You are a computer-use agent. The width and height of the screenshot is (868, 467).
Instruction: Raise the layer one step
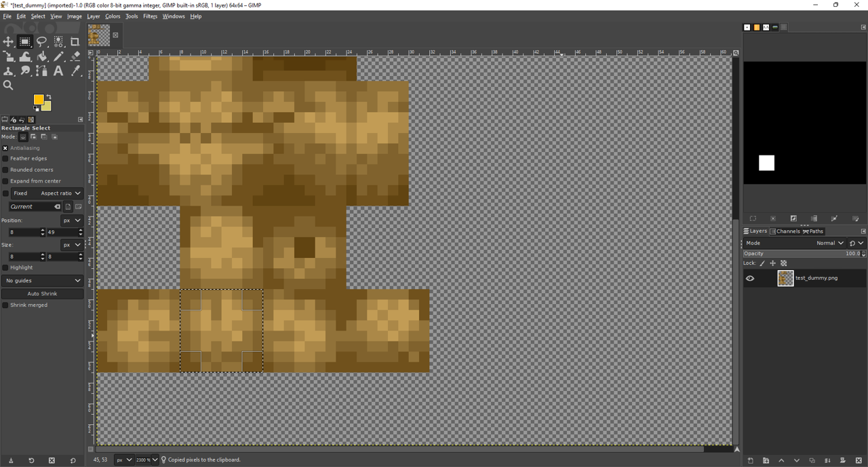pos(781,461)
